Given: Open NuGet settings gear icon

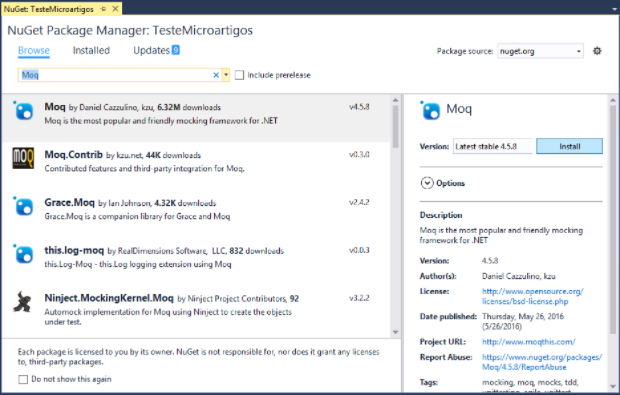Looking at the screenshot, I should [x=597, y=51].
